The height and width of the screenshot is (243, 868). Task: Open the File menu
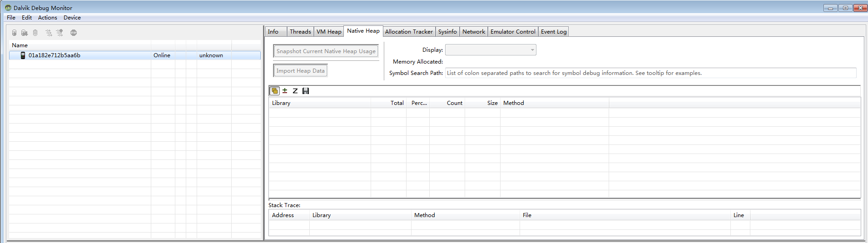[x=11, y=18]
